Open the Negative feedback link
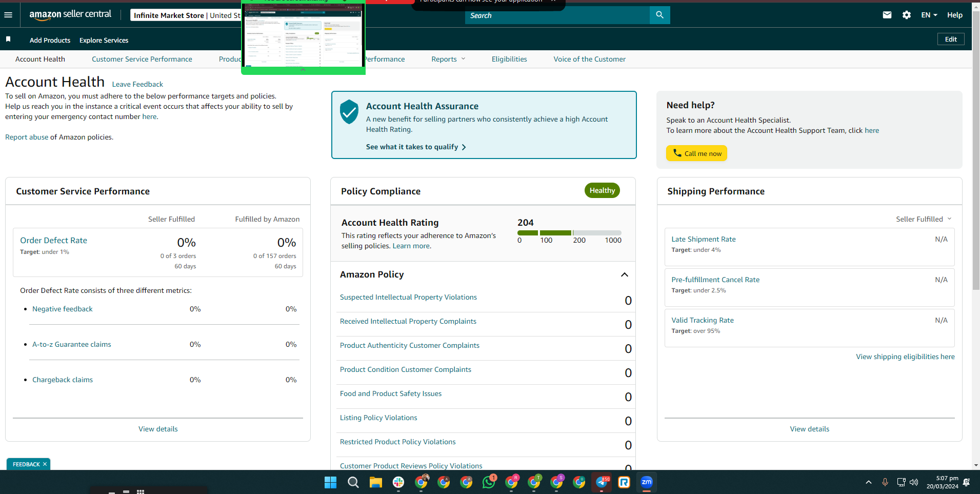The width and height of the screenshot is (980, 494). (x=63, y=309)
